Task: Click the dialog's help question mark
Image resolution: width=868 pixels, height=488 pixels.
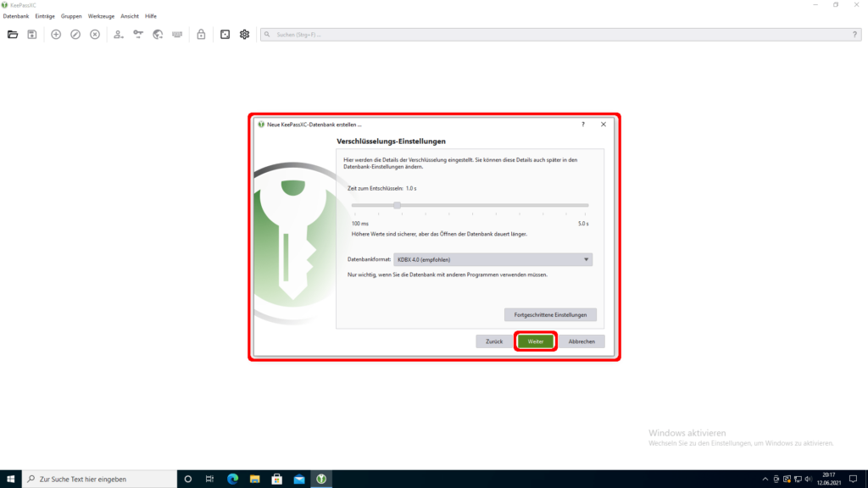Action: point(583,125)
